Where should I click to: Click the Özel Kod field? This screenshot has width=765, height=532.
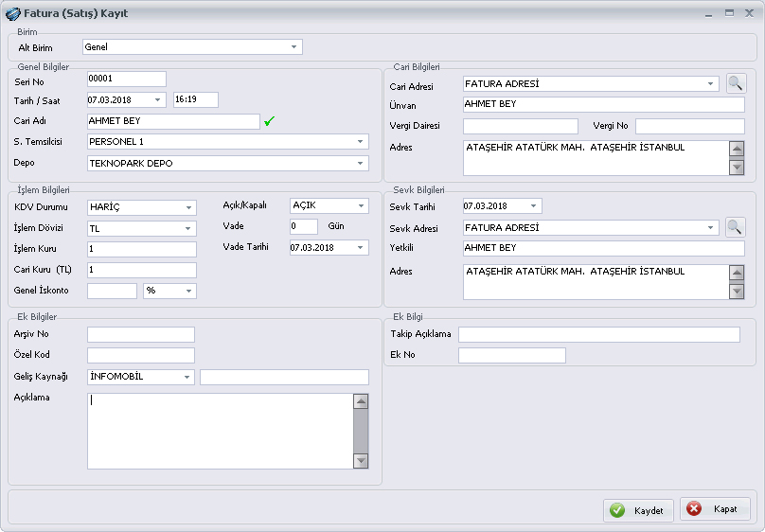(x=141, y=355)
